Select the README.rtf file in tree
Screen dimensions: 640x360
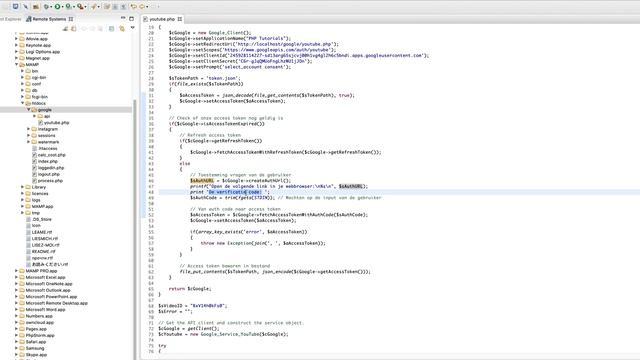tap(44, 251)
